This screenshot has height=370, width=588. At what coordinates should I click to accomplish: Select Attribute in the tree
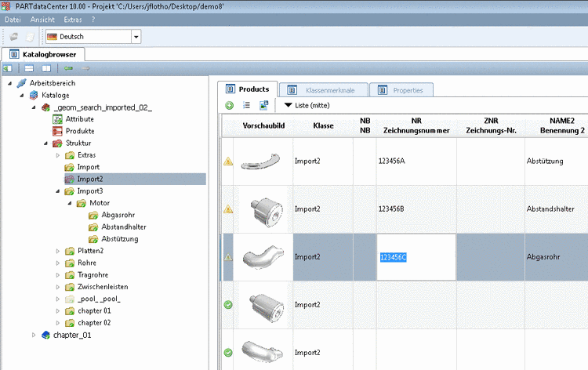79,119
